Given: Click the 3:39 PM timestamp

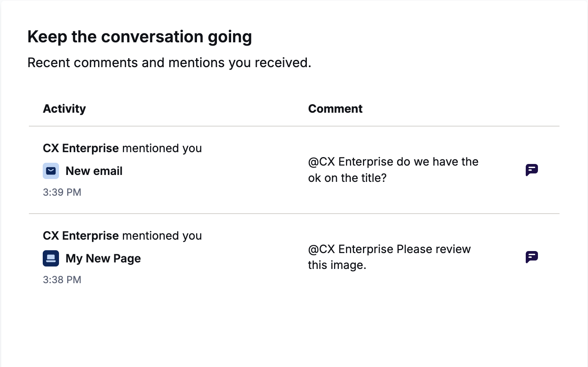Looking at the screenshot, I should [x=62, y=192].
